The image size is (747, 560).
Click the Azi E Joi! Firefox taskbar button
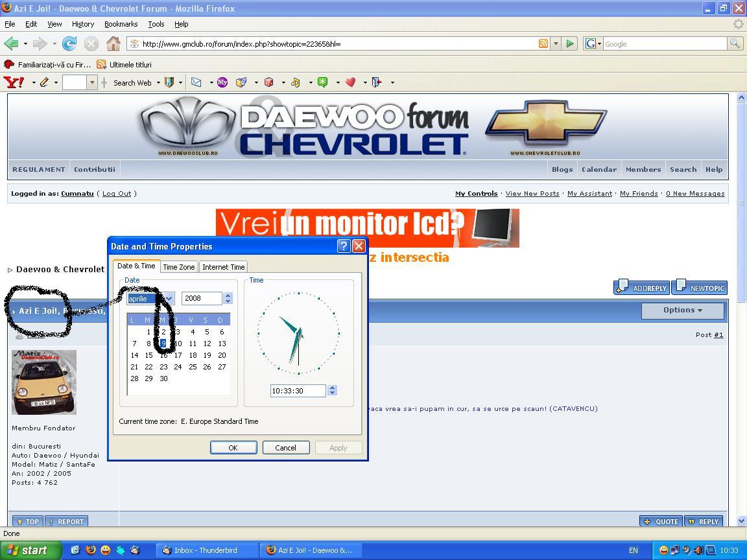[311, 550]
